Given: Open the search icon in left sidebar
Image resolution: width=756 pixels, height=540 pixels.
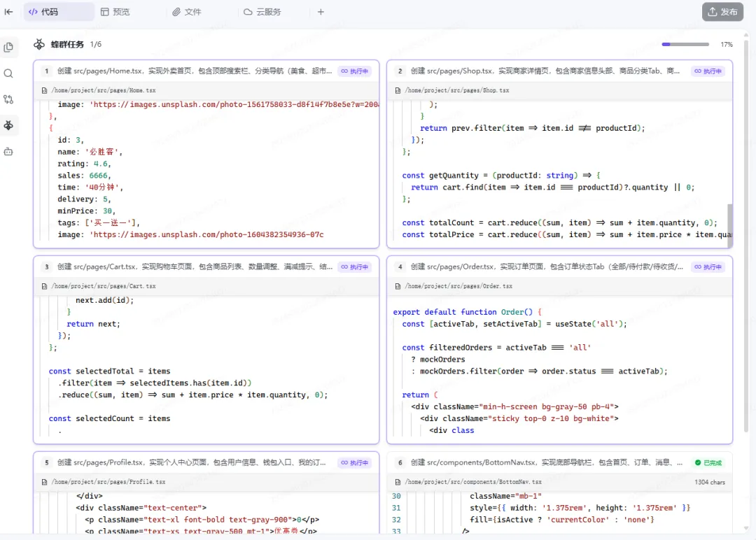Looking at the screenshot, I should click(8, 73).
